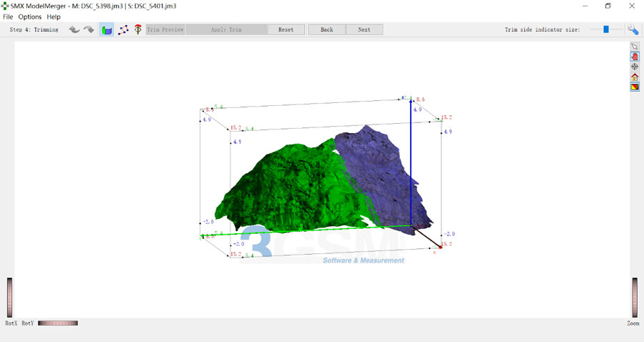Click the Back button
This screenshot has width=644, height=342.
pyautogui.click(x=327, y=29)
